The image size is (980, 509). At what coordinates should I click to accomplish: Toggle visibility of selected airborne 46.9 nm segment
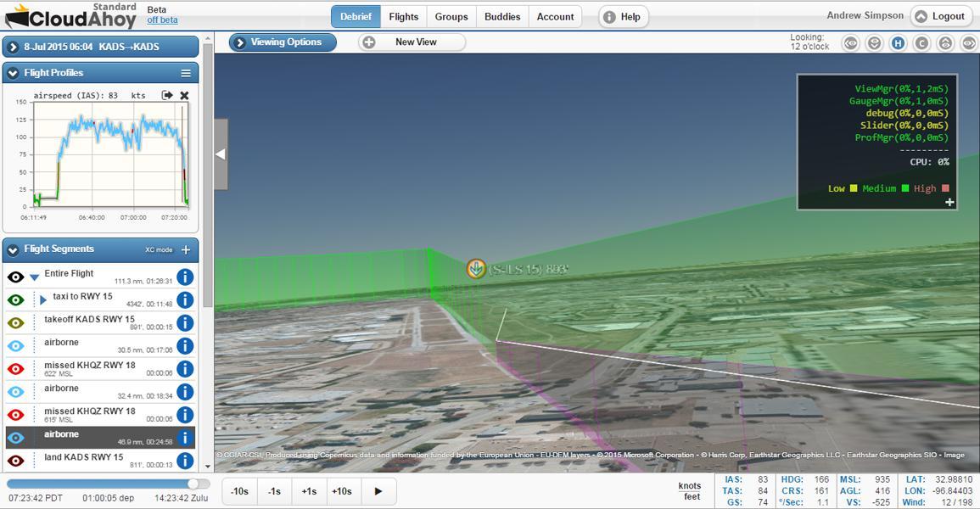click(15, 438)
